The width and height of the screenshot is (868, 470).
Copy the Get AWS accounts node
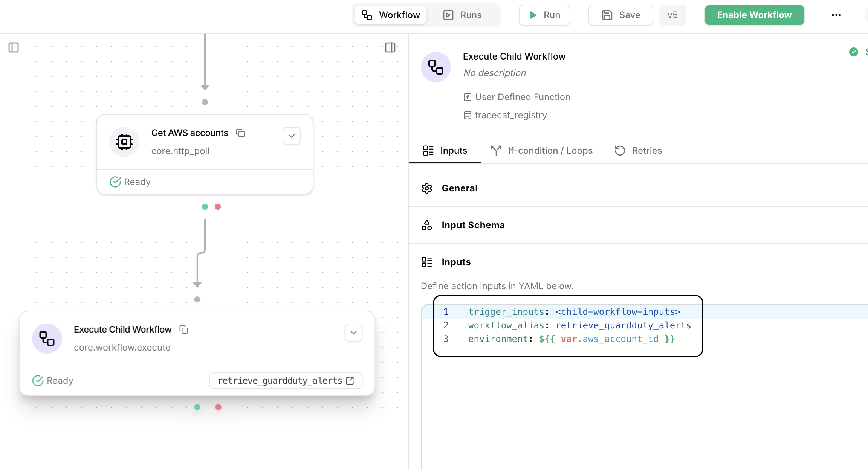click(240, 133)
